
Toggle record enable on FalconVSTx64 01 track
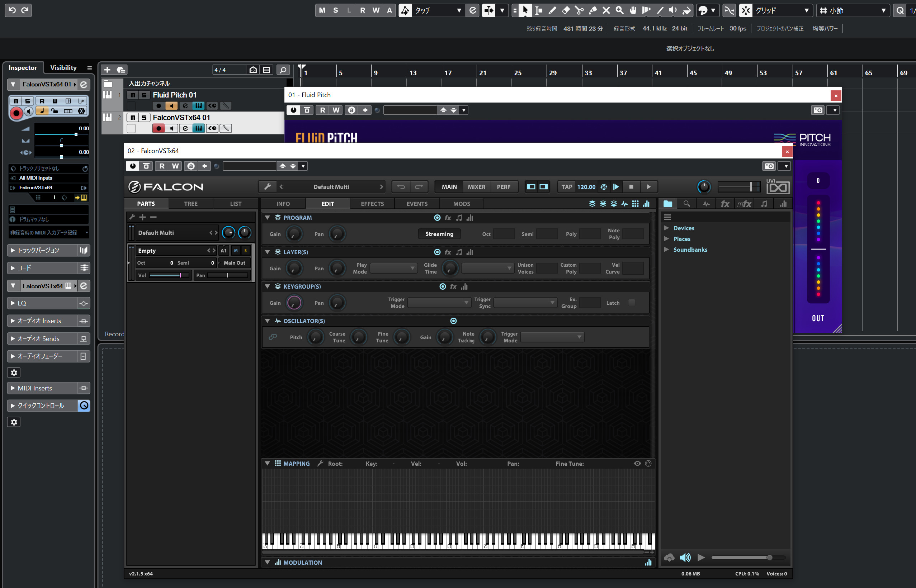(159, 128)
